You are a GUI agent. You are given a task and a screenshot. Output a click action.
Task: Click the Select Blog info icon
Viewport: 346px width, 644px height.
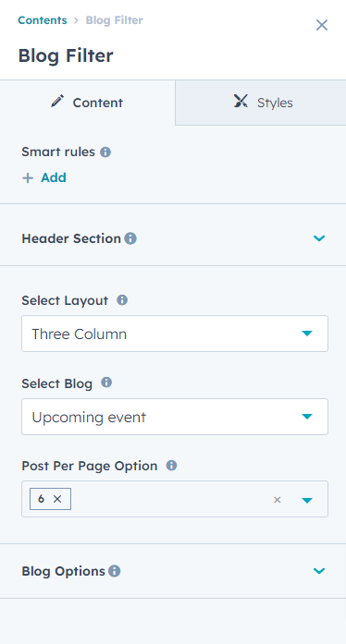[106, 383]
